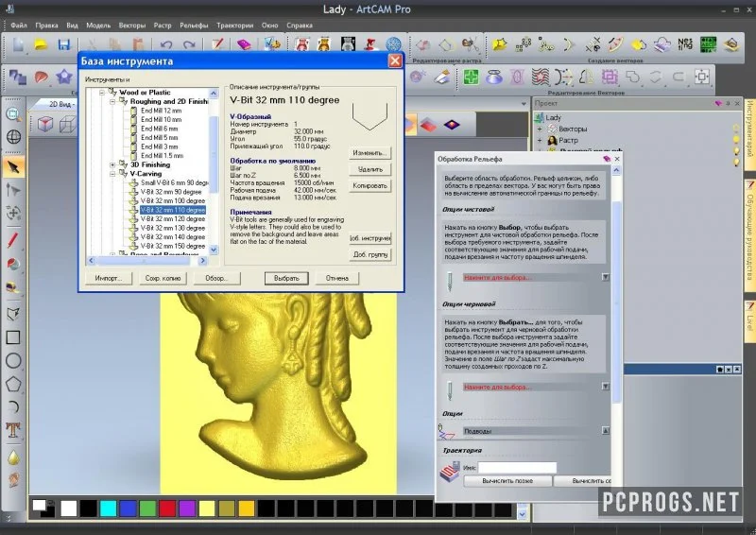Click the teardrop sculpting tool icon
Viewport: 756px width, 535px height.
click(13, 457)
